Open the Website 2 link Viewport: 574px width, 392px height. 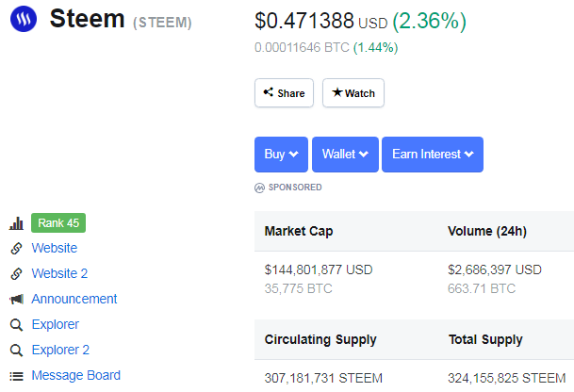(59, 274)
